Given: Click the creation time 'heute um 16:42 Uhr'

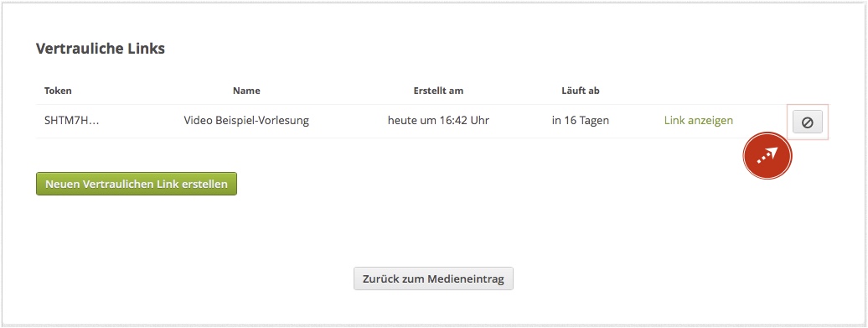Looking at the screenshot, I should 438,120.
